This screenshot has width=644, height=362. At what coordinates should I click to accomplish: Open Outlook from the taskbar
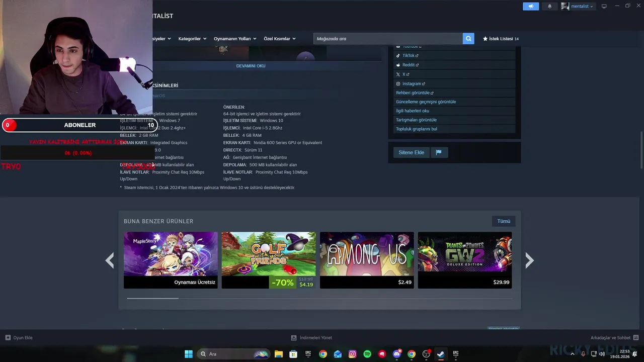[x=338, y=354]
